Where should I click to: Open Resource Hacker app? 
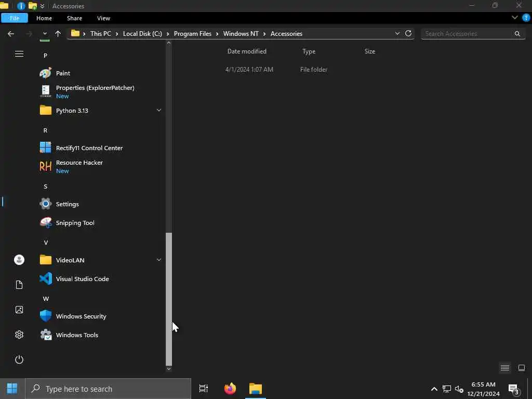tap(79, 166)
